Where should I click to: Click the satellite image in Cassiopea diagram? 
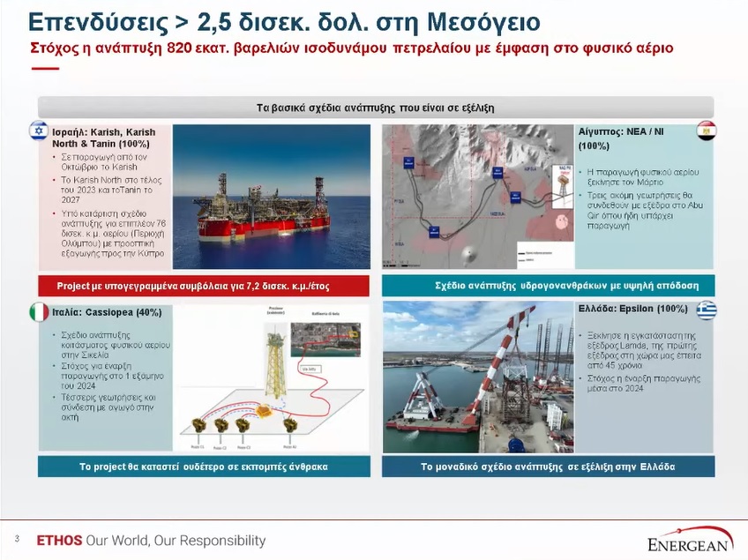point(325,340)
